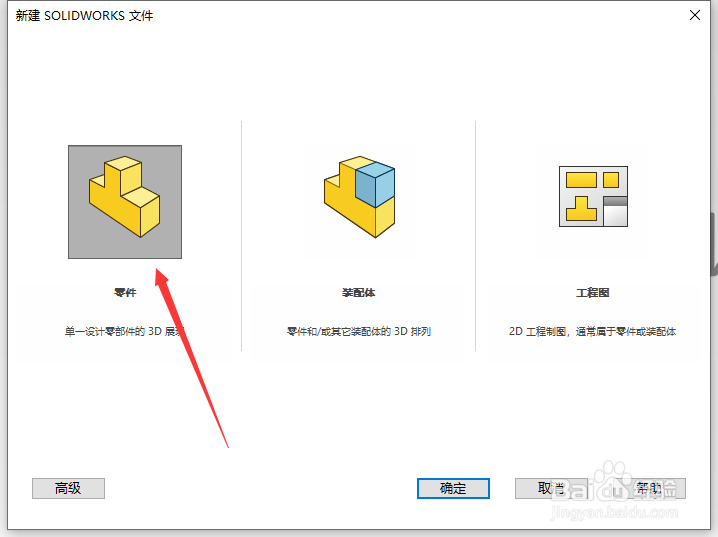This screenshot has height=537, width=718.
Task: Confirm selection with 确定 button
Action: [453, 488]
